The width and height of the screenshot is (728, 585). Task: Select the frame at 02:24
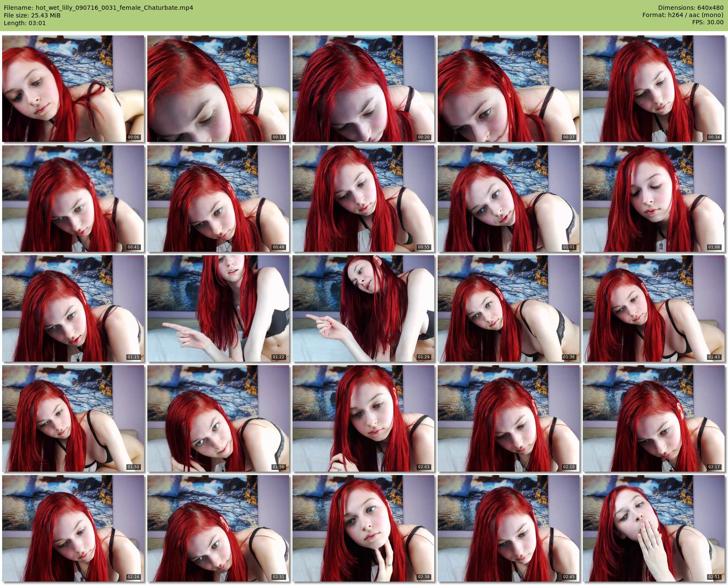(x=73, y=528)
